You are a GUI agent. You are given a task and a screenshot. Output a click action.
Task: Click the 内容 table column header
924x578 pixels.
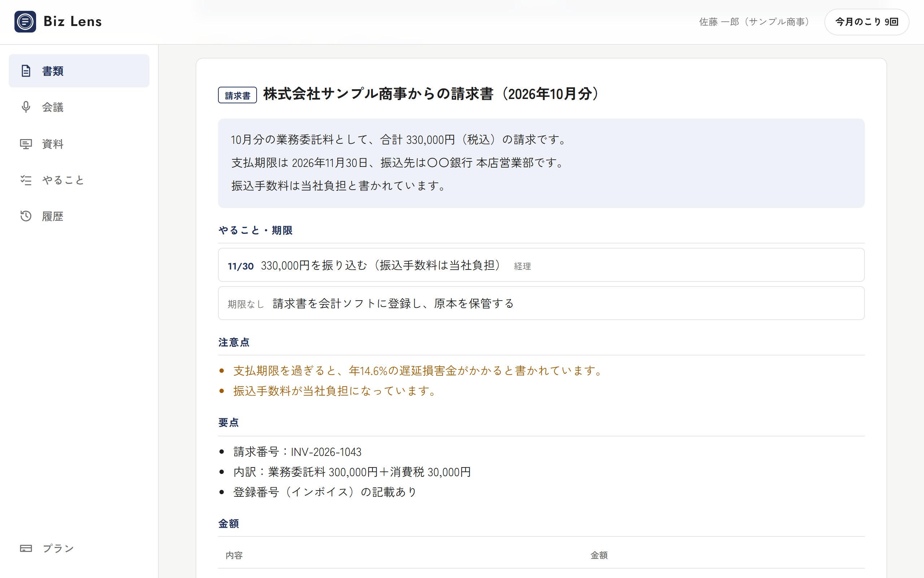(234, 555)
